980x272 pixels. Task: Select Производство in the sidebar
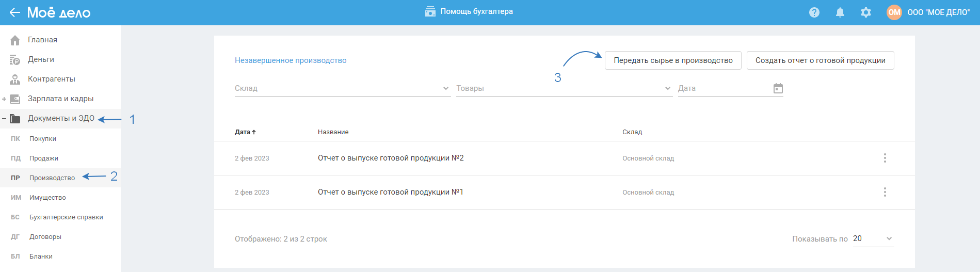pyautogui.click(x=52, y=178)
